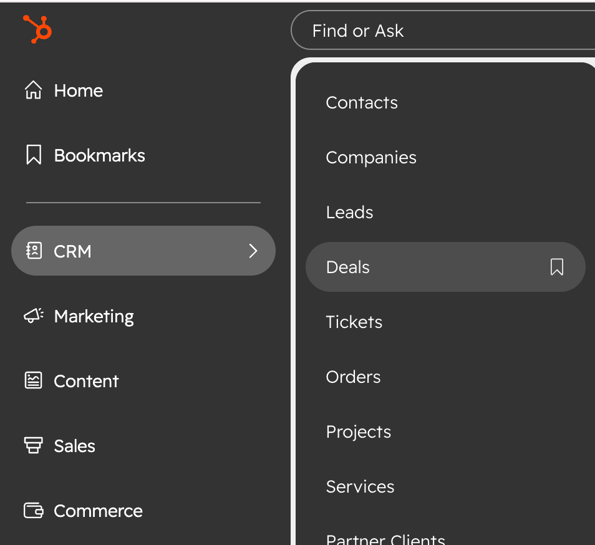Click the Commerce wallet icon

click(33, 510)
